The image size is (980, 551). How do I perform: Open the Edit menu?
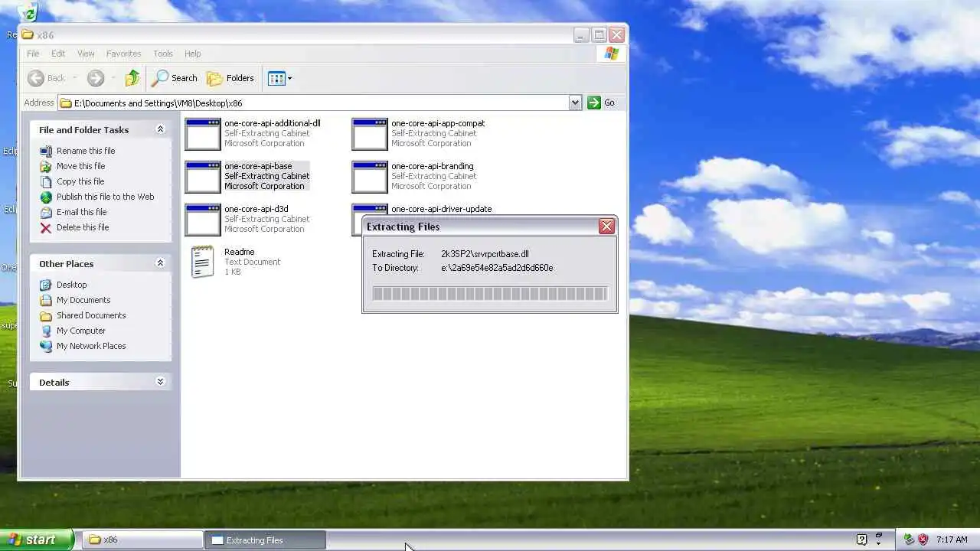pos(58,54)
